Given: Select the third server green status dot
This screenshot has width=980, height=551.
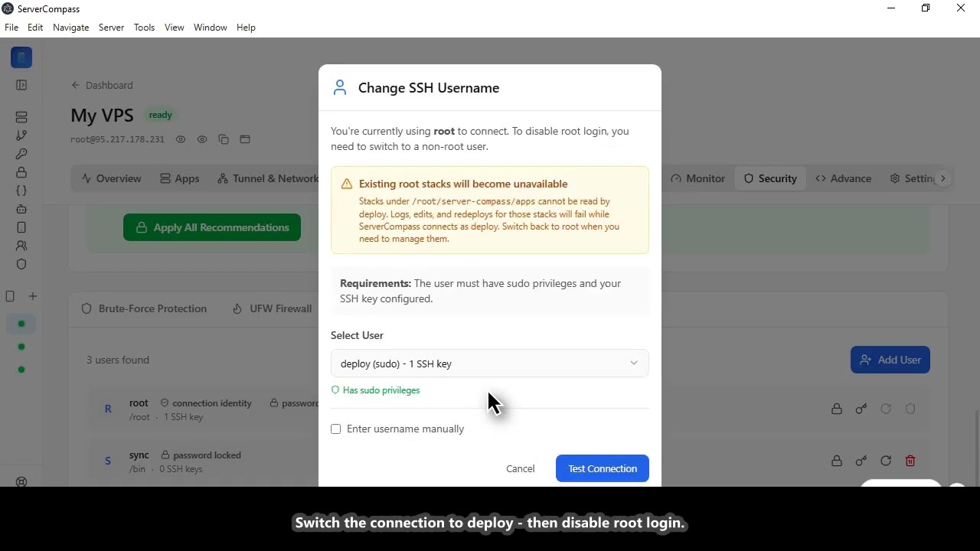Looking at the screenshot, I should tap(21, 370).
